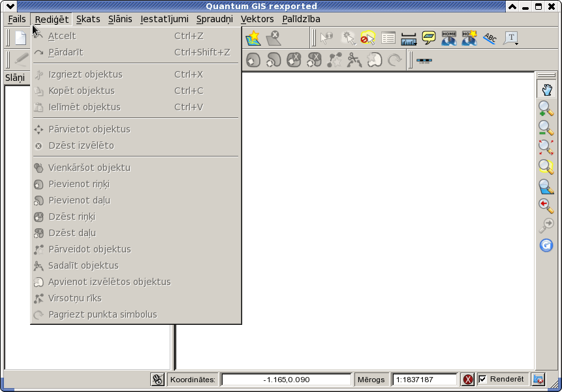Toggle the Renderēt checkbox
Screen dimensions: 562x392
(x=483, y=379)
